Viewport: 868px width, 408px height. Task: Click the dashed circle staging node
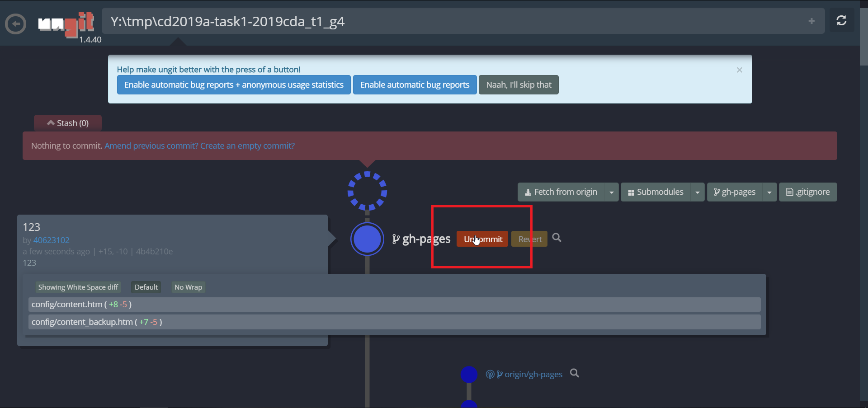367,191
